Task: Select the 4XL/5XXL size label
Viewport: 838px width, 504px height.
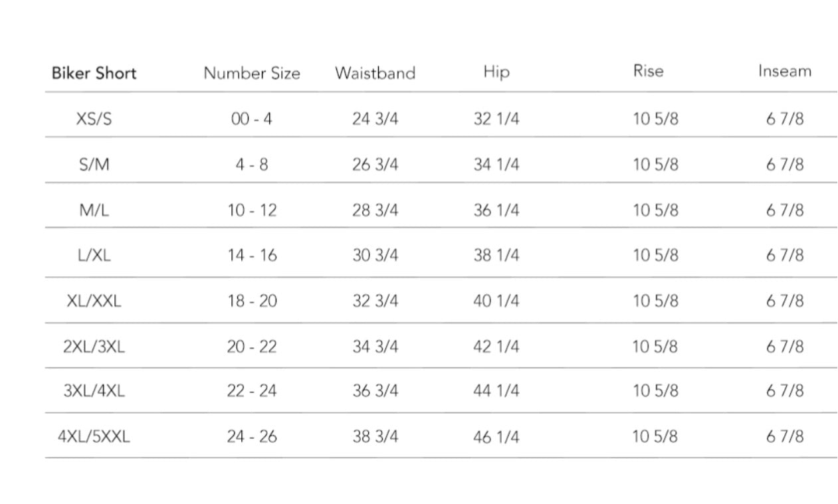Action: coord(94,437)
